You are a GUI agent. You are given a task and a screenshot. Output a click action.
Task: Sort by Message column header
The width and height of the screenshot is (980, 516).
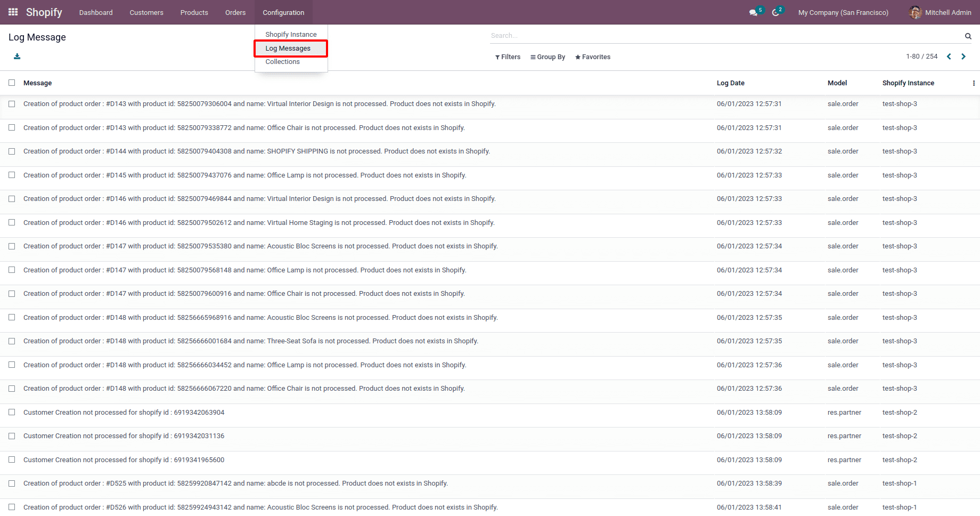click(x=37, y=83)
